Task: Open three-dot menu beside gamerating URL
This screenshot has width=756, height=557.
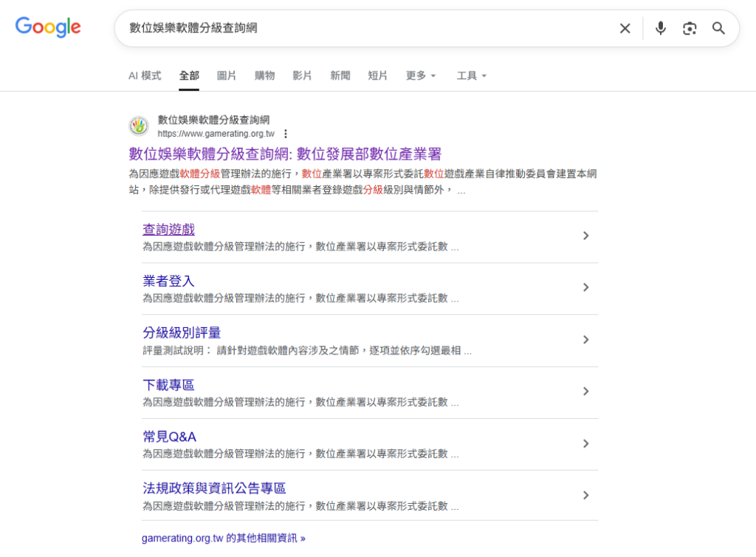Action: tap(286, 134)
